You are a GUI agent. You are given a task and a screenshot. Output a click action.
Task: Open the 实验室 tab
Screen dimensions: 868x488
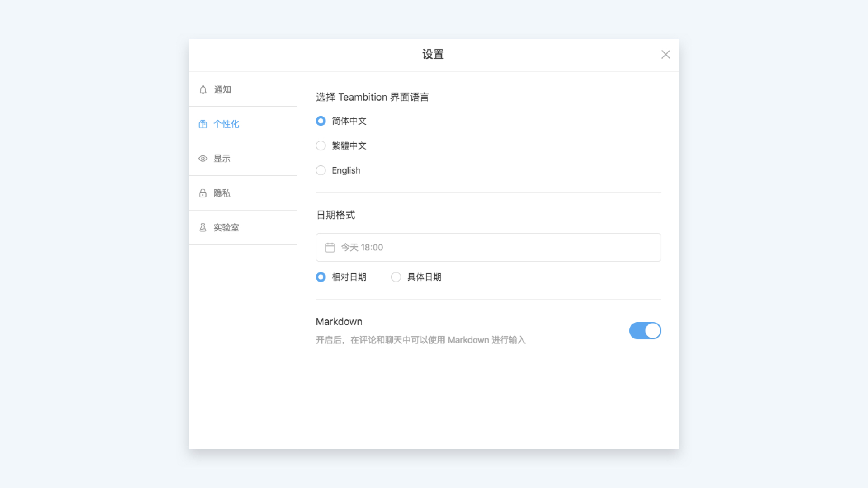(243, 228)
